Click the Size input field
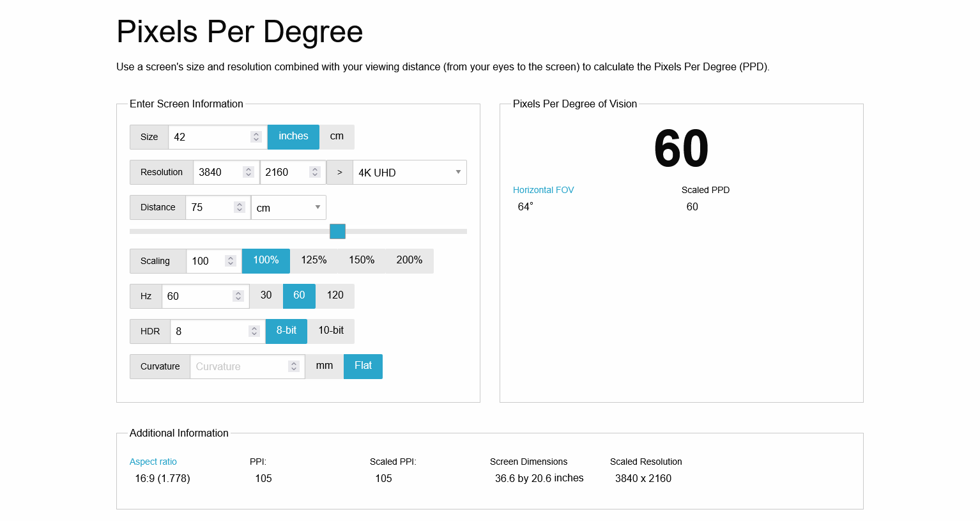The image size is (980, 521). (217, 137)
